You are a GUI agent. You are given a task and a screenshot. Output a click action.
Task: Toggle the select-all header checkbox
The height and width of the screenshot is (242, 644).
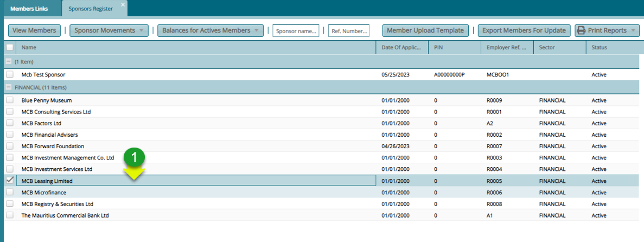pos(10,47)
